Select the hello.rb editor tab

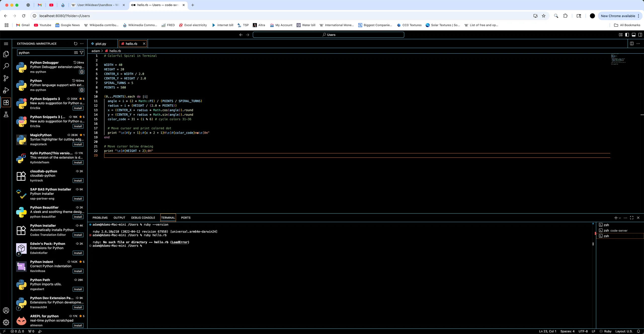tap(131, 44)
